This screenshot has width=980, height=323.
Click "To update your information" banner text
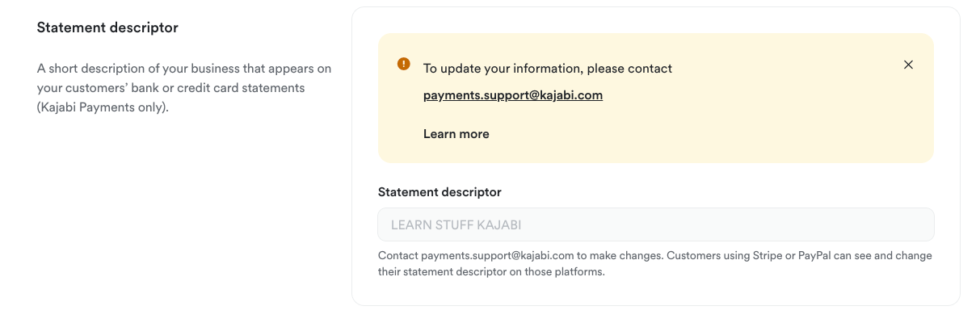click(x=494, y=69)
